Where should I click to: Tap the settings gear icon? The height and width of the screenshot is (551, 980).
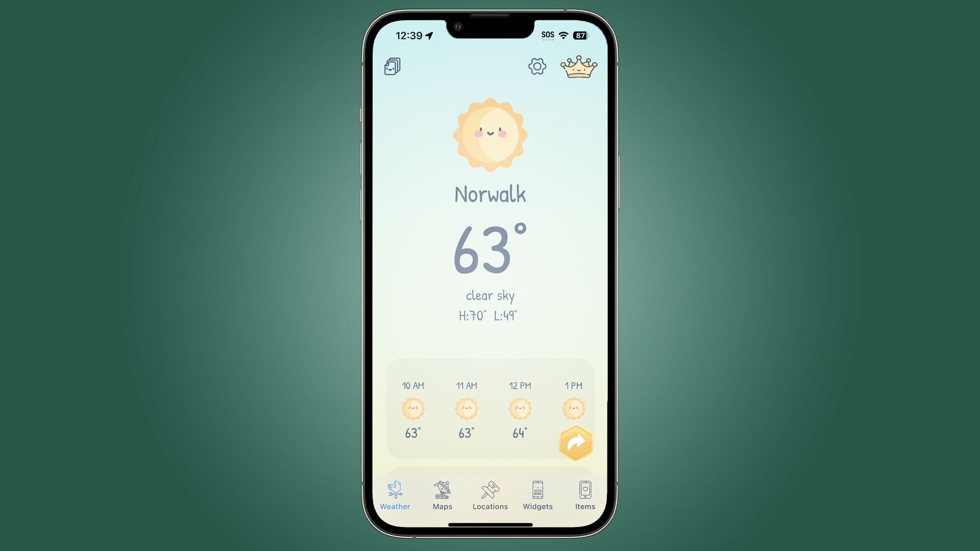(x=536, y=66)
